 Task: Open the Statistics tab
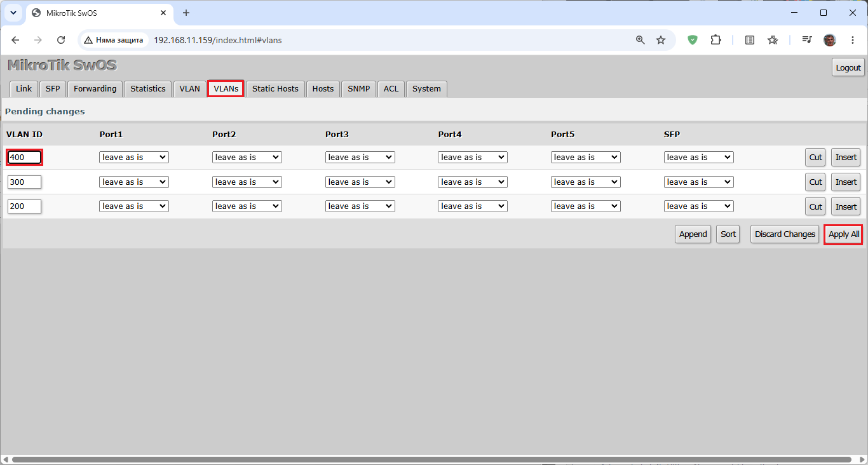pos(148,89)
